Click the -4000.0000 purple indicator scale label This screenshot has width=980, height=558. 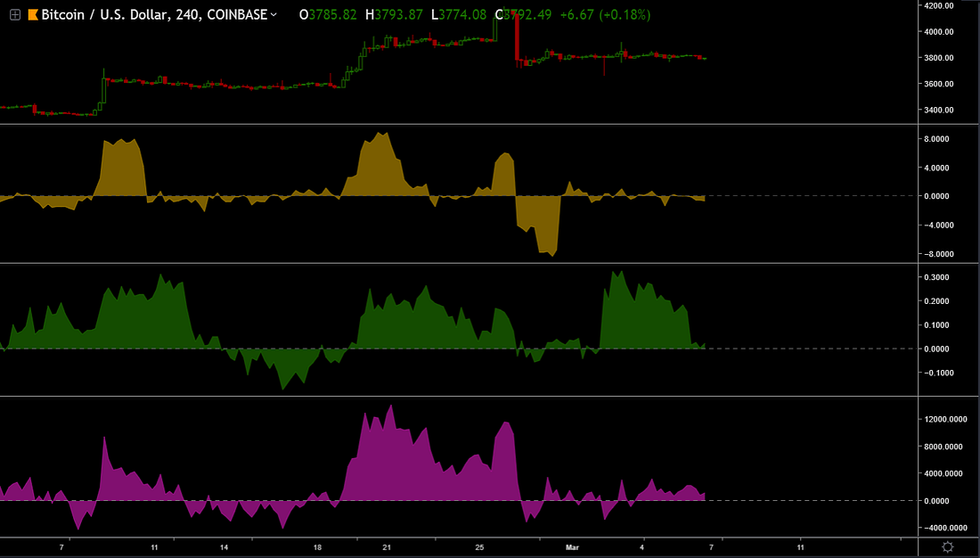point(945,528)
